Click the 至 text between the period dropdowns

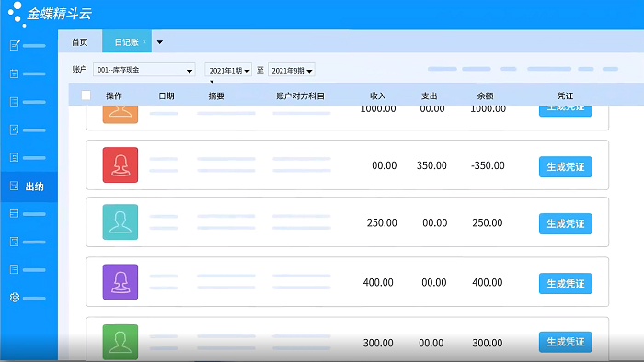click(260, 70)
